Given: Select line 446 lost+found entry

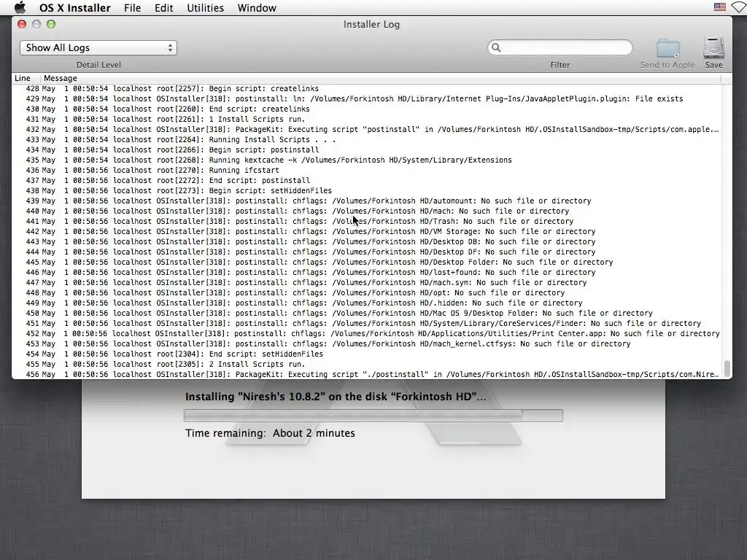Looking at the screenshot, I should click(x=367, y=273).
